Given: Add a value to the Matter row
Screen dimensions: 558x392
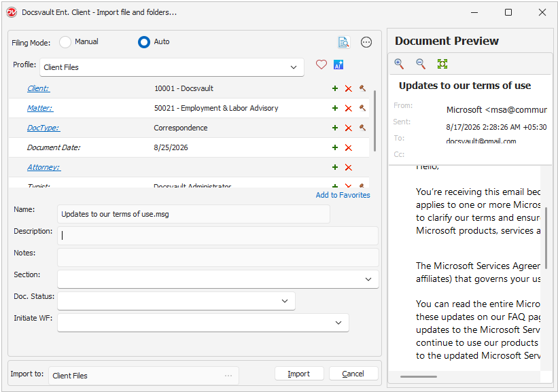Looking at the screenshot, I should tap(335, 108).
